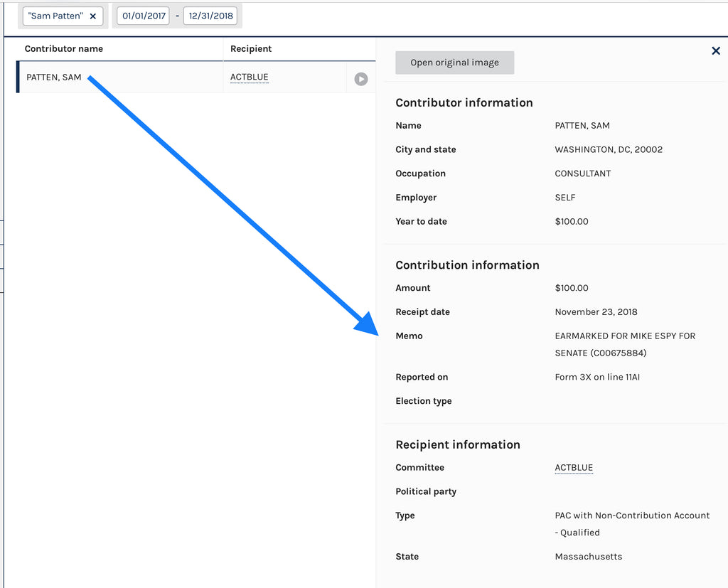Click the Recipient column header
Image resolution: width=728 pixels, height=588 pixels.
(x=251, y=49)
